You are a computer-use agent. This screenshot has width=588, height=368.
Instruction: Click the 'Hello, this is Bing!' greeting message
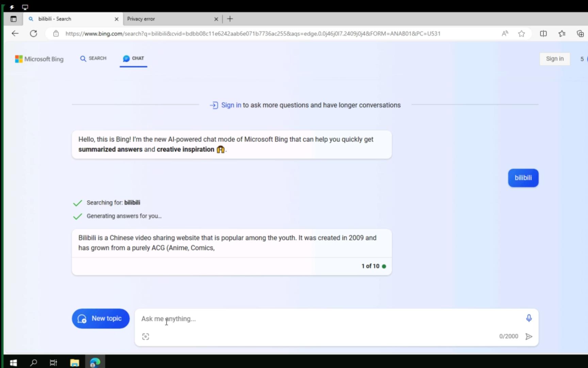[232, 144]
